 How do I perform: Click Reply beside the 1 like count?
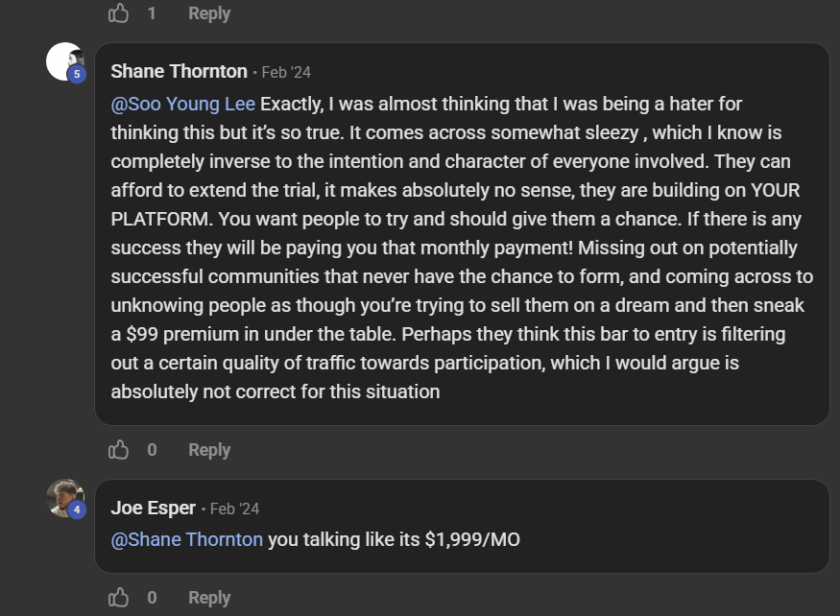(209, 13)
